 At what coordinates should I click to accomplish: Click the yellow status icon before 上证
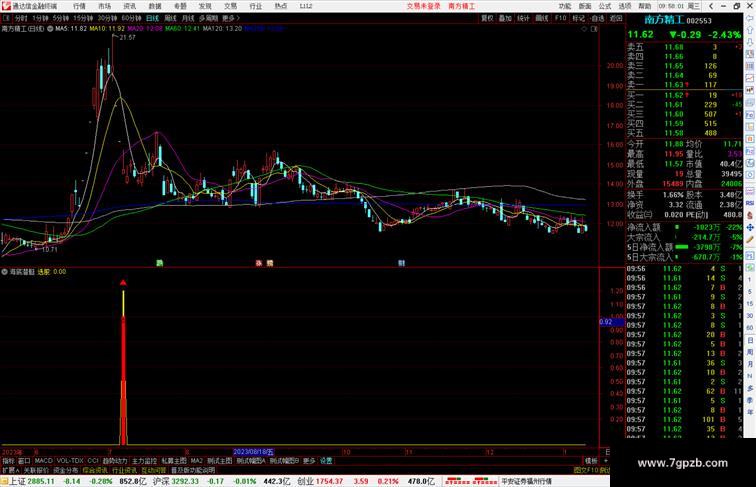(4, 481)
